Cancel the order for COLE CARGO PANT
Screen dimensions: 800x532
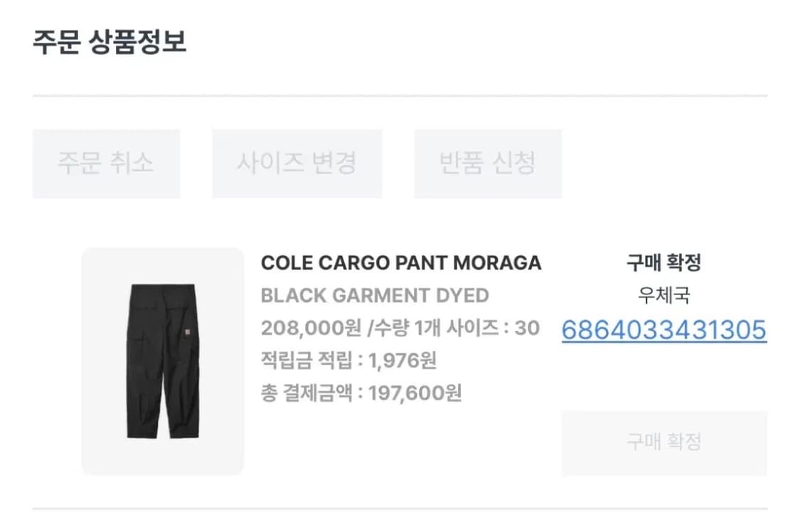click(105, 164)
